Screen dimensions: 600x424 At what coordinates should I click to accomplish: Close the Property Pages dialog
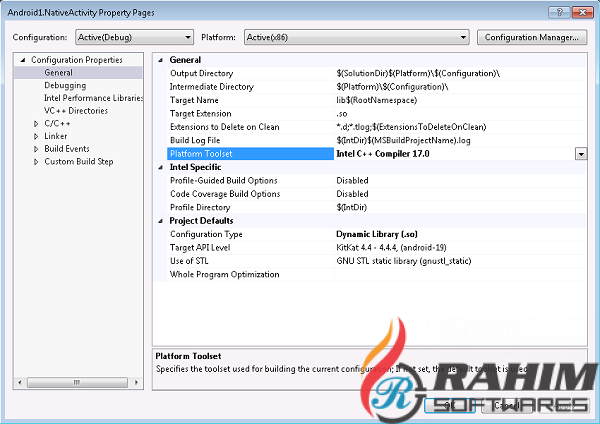click(582, 12)
